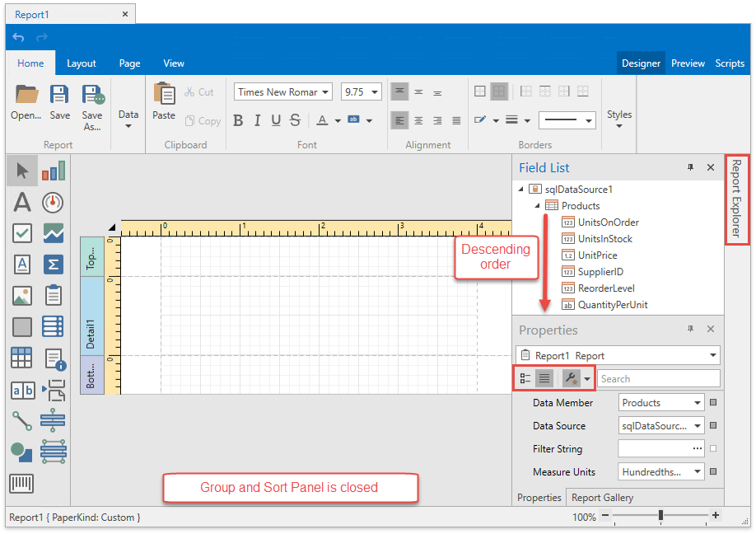Select the Barcode tool in toolbox
Image resolution: width=756 pixels, height=534 pixels.
pyautogui.click(x=22, y=484)
